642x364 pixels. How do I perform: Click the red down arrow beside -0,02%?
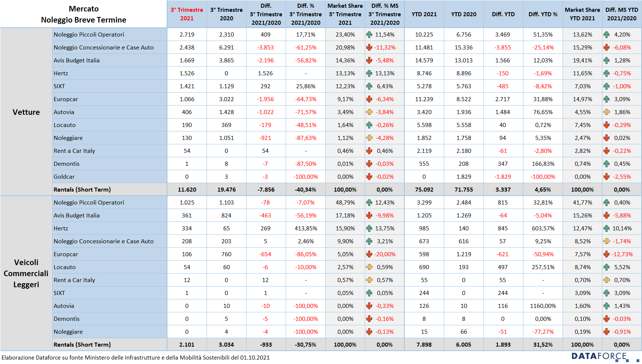pos(369,177)
